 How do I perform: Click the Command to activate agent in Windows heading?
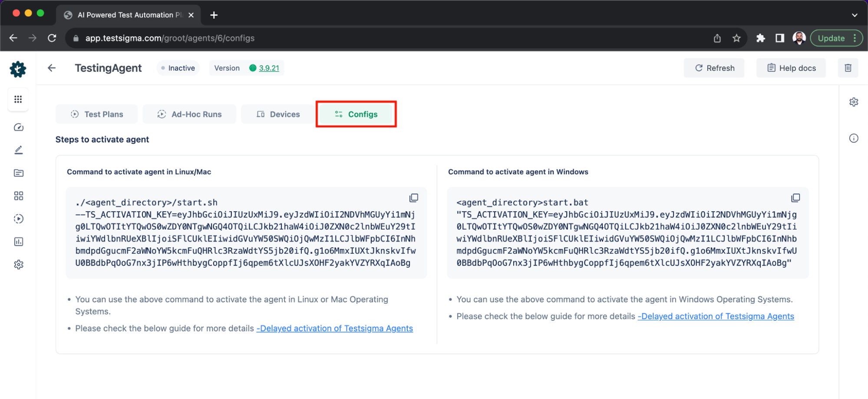pos(518,172)
